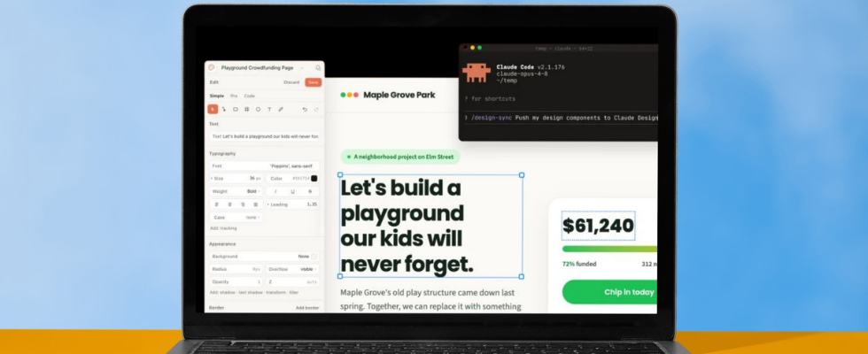Click the Radius value field
The width and height of the screenshot is (868, 354).
236,269
